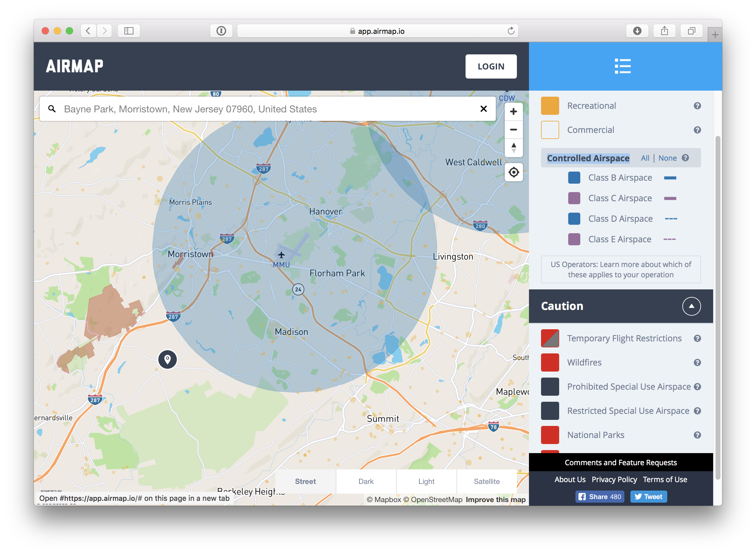Image resolution: width=756 pixels, height=554 pixels.
Task: Click the Safari address bar
Action: click(x=378, y=31)
